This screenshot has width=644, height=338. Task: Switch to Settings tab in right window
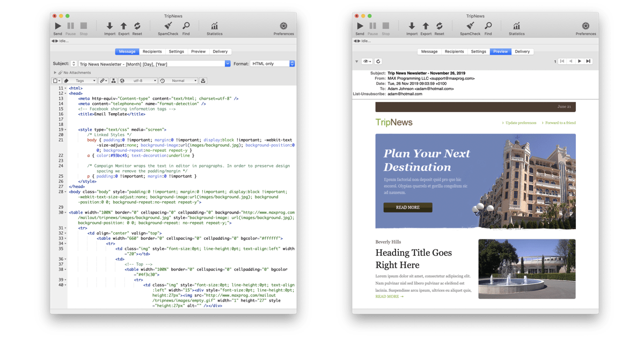click(478, 52)
